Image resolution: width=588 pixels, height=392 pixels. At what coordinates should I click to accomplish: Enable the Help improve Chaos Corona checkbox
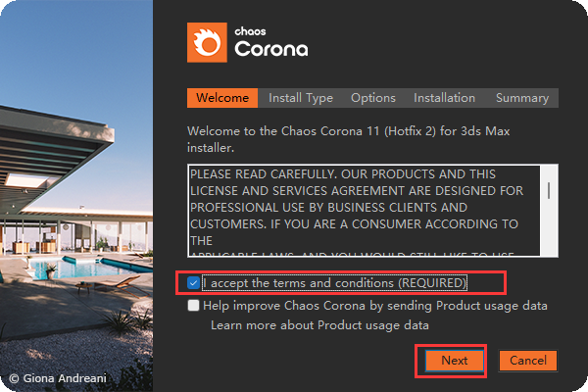(194, 307)
